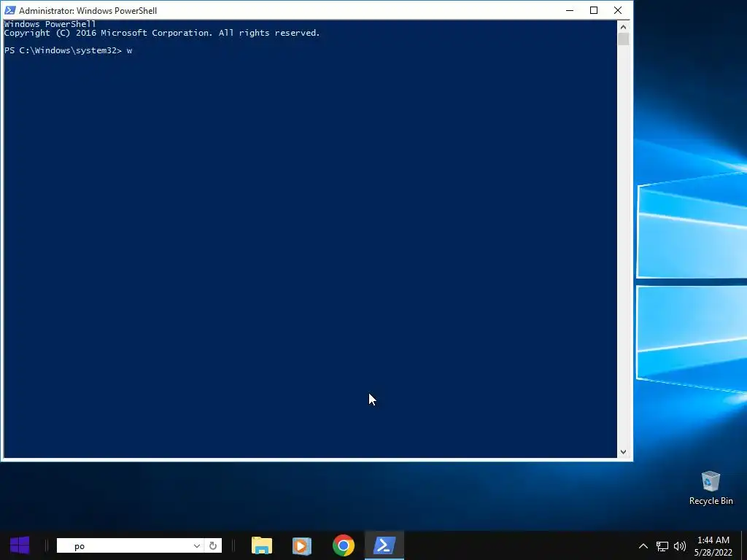This screenshot has width=747, height=560.
Task: Show hidden system tray icons
Action: 643,546
